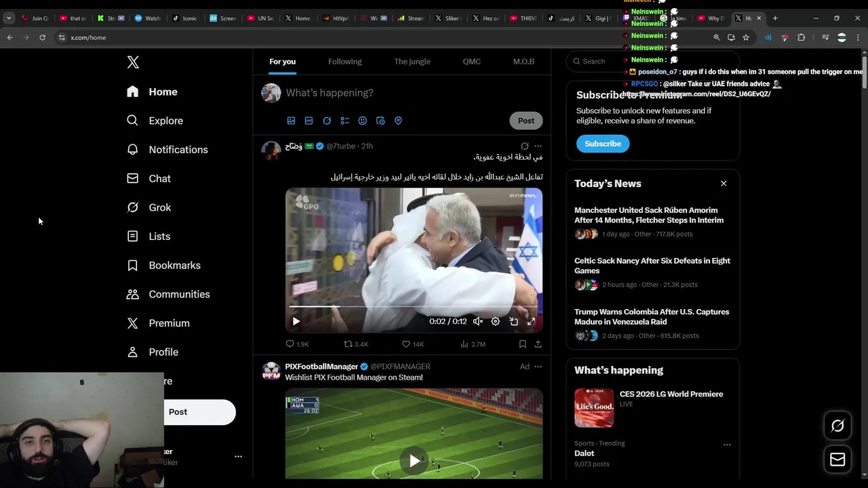Open Lists in the sidebar
Image resolution: width=868 pixels, height=488 pixels.
click(x=148, y=237)
